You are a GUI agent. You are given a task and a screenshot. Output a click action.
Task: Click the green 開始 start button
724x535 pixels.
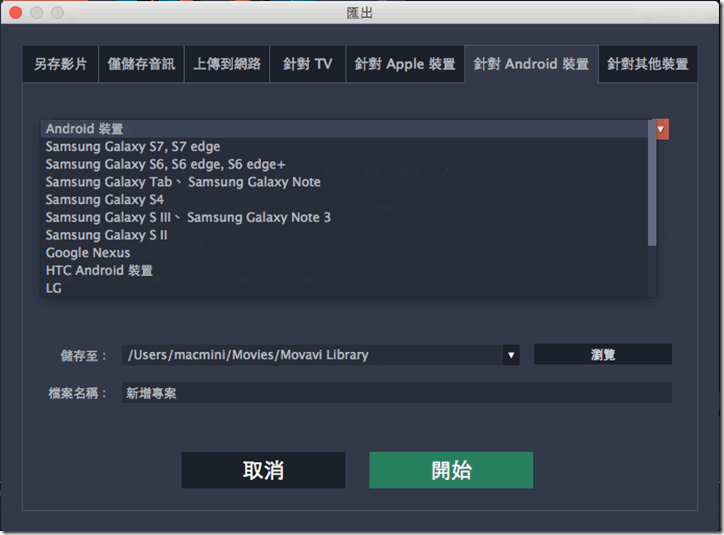[451, 470]
